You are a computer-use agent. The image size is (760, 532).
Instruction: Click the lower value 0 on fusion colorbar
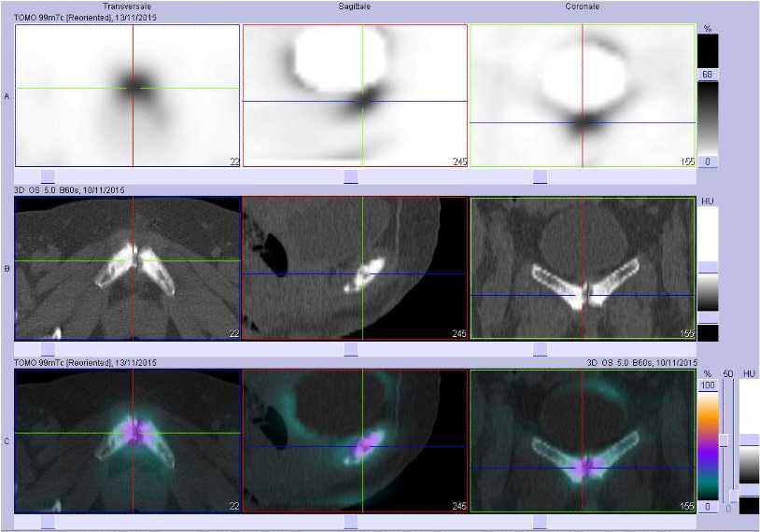click(x=708, y=507)
